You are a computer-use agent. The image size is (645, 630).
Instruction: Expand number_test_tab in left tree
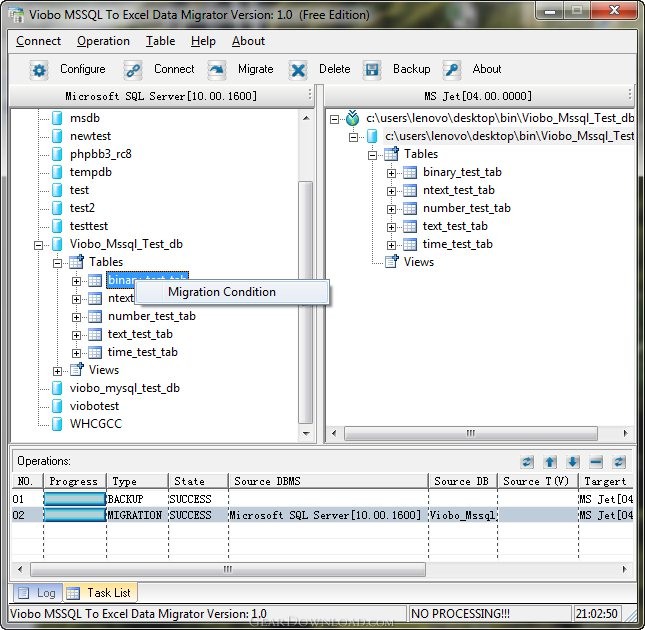coord(77,317)
